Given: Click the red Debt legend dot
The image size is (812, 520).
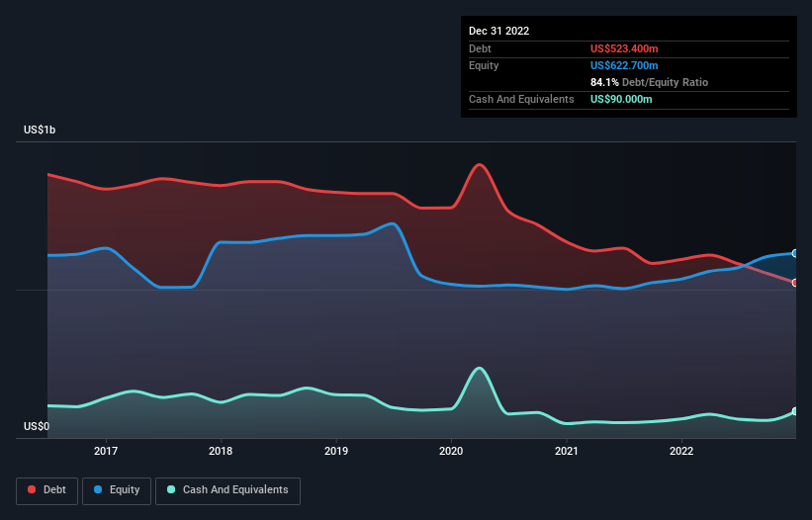Looking at the screenshot, I should point(32,489).
